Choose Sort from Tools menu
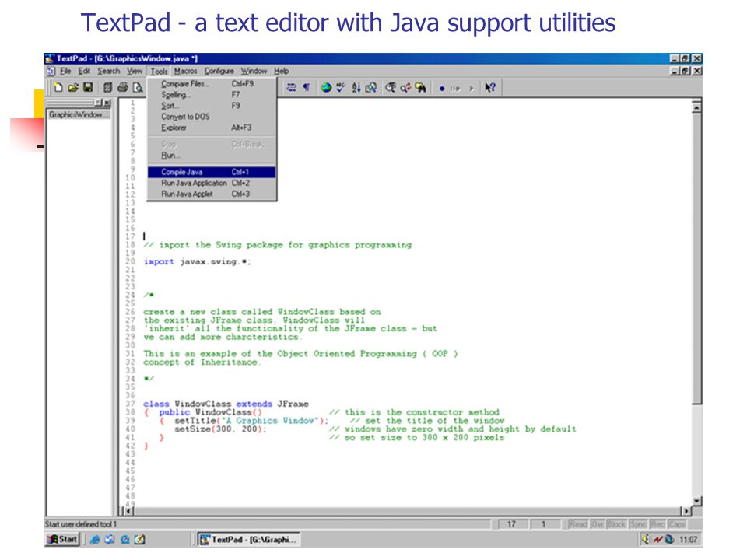The width and height of the screenshot is (747, 560). click(x=212, y=106)
